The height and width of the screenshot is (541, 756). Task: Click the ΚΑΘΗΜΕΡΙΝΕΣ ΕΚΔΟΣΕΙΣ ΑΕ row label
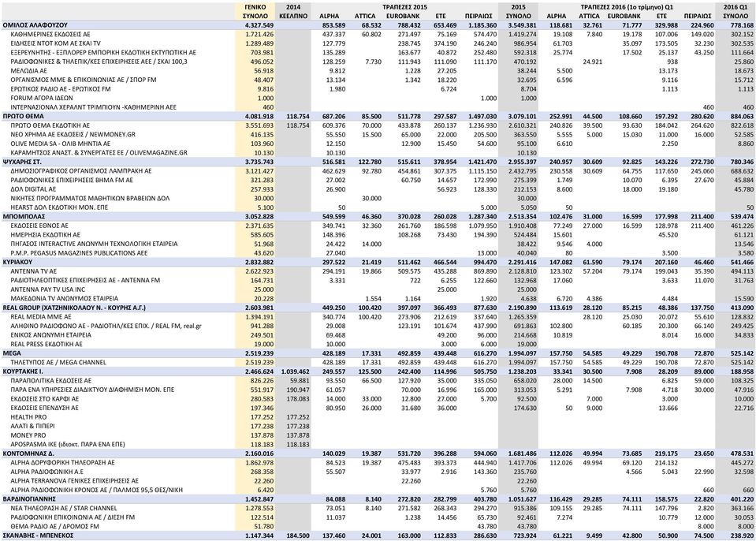[50, 34]
